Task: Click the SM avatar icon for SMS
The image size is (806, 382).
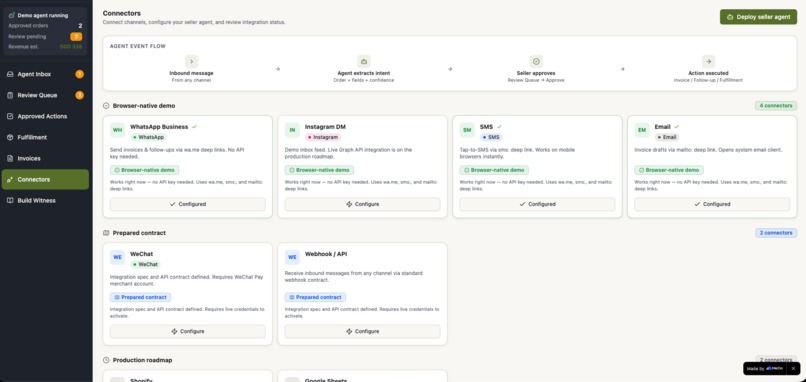Action: (467, 130)
